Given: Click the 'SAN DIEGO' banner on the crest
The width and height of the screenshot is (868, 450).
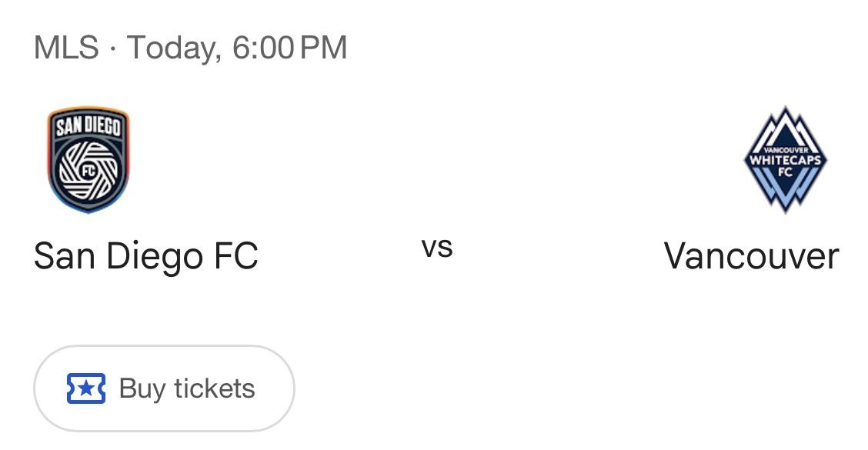Looking at the screenshot, I should click(86, 123).
